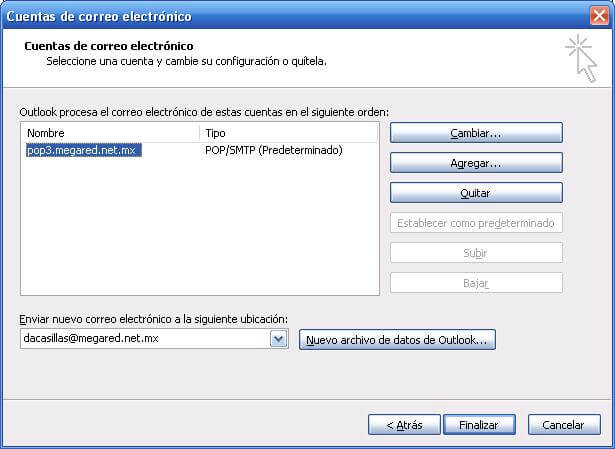Open Nuevo archivo de datos de Outlook...
Screen dimensions: 615x449
click(397, 340)
